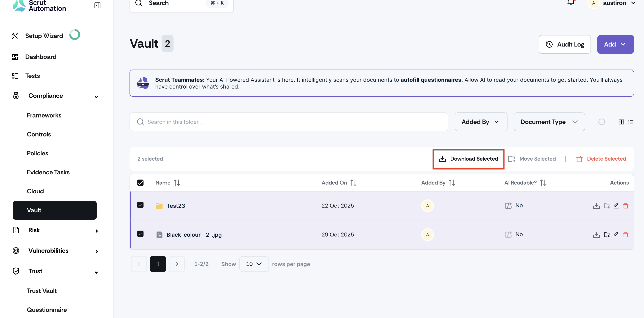Download the Test23 folder via row icon

596,206
